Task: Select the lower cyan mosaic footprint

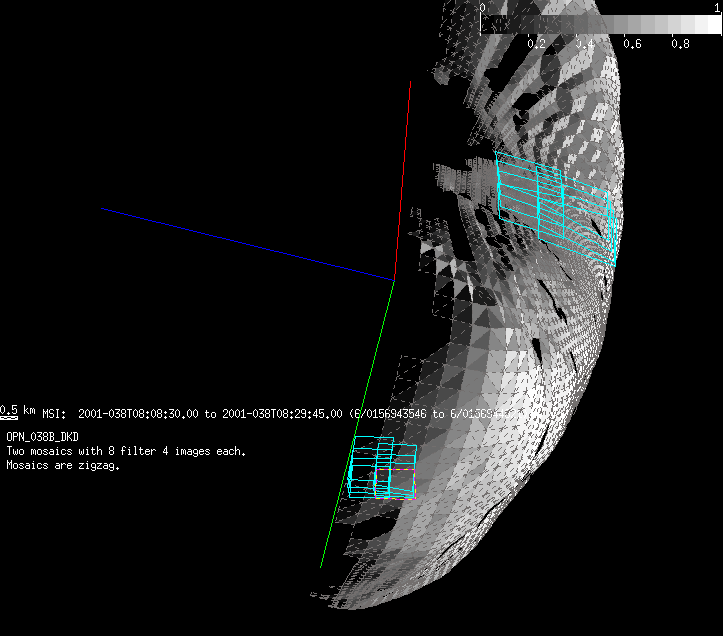Action: point(382,467)
